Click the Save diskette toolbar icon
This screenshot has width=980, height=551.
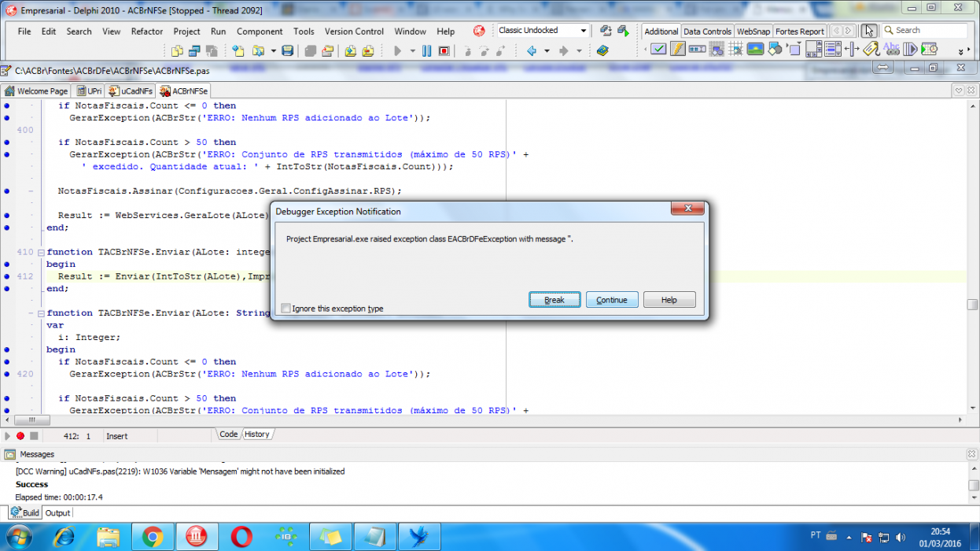pyautogui.click(x=288, y=50)
